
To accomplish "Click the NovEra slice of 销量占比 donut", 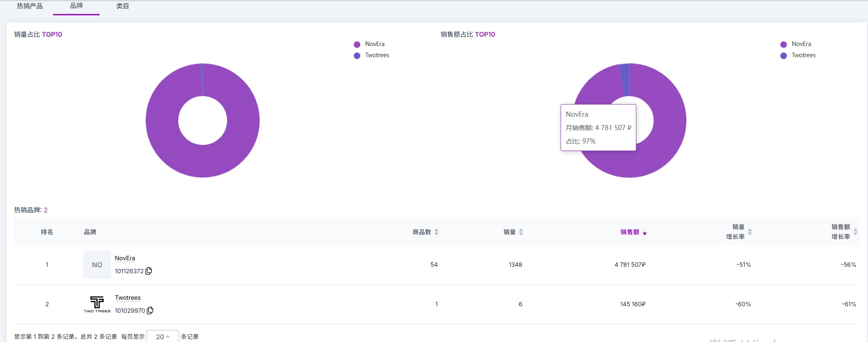I will pyautogui.click(x=203, y=160).
